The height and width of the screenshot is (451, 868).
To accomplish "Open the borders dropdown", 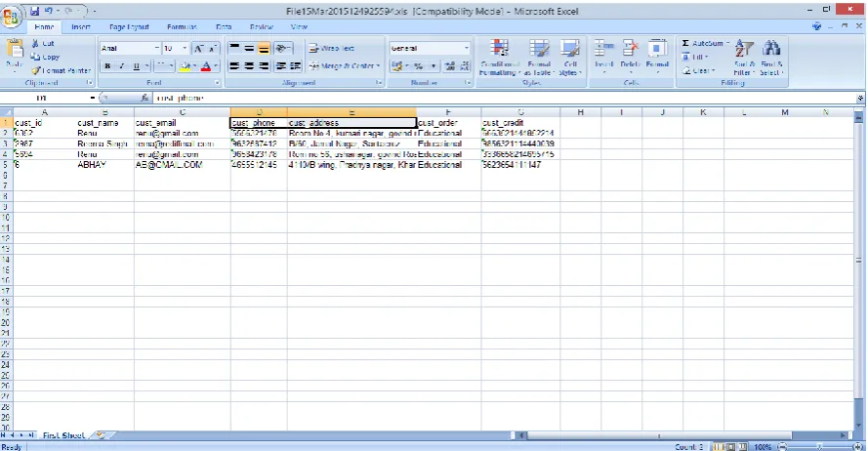I will click(x=171, y=66).
